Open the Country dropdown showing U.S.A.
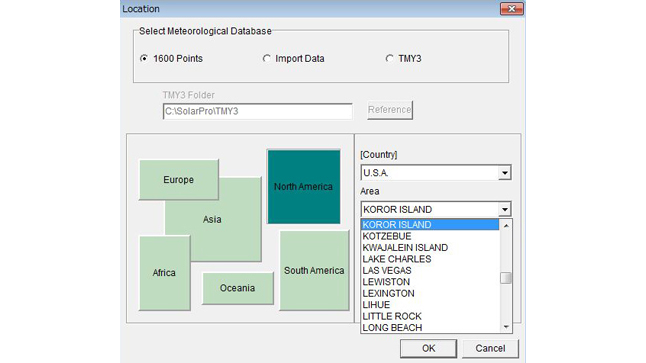646x363 pixels. pos(436,173)
